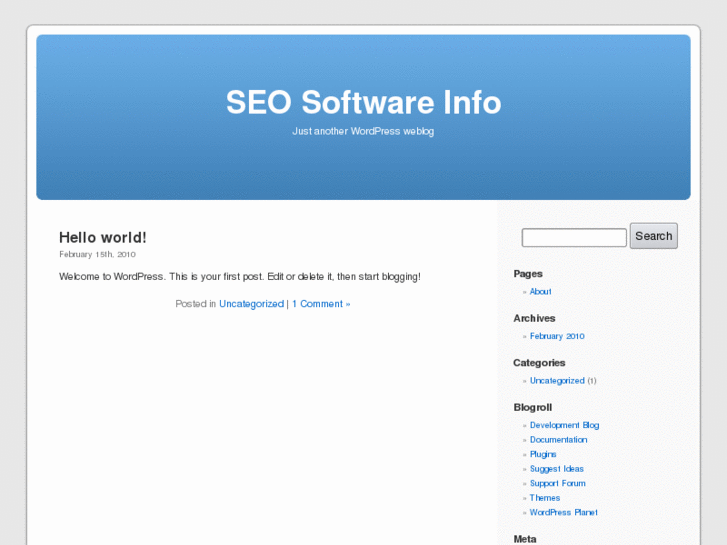Click the Archives sidebar heading
Image resolution: width=727 pixels, height=545 pixels.
534,318
